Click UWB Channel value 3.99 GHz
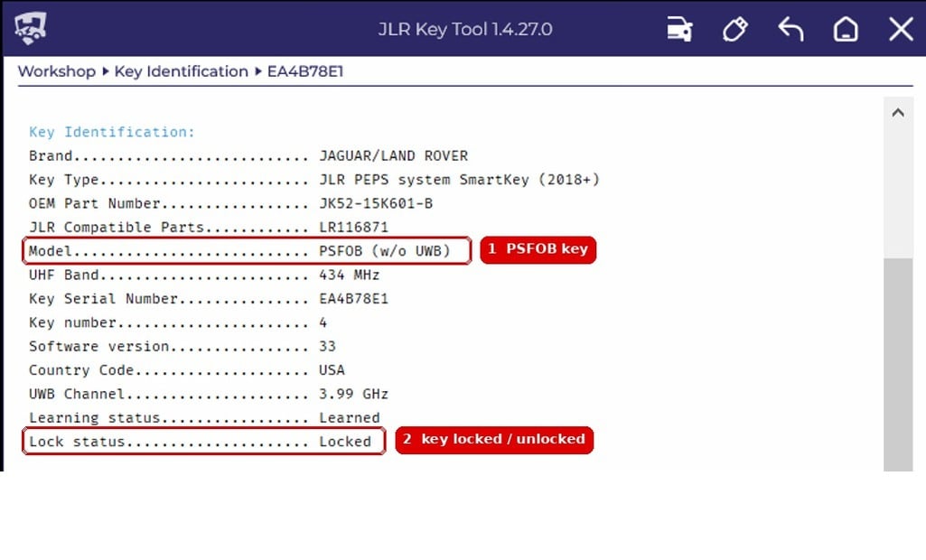The width and height of the screenshot is (926, 560). pos(354,394)
